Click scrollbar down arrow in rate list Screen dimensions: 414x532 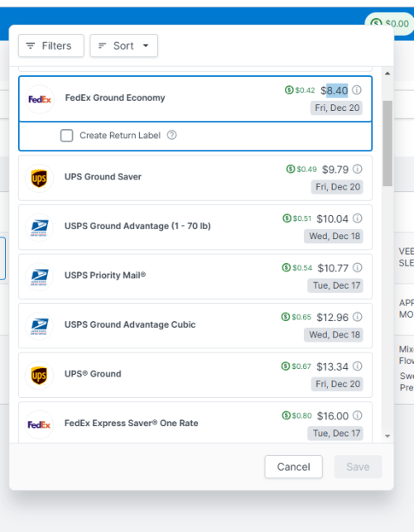click(388, 436)
